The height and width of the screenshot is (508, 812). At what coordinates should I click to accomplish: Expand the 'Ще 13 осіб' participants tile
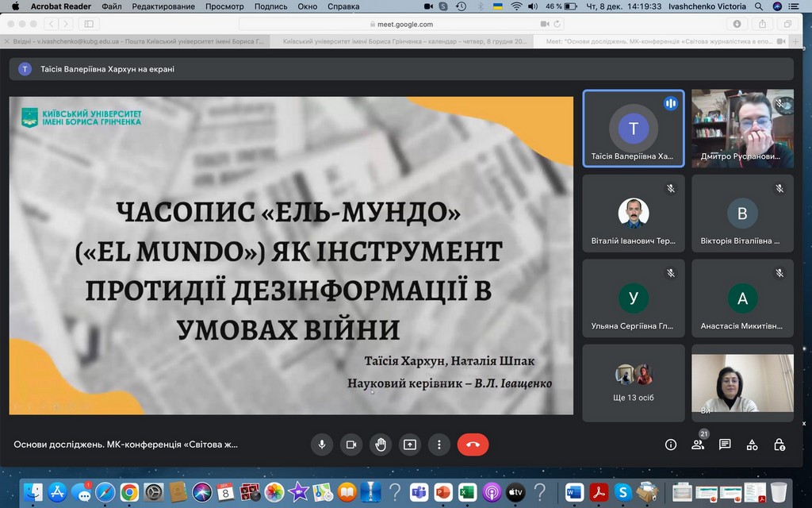633,382
